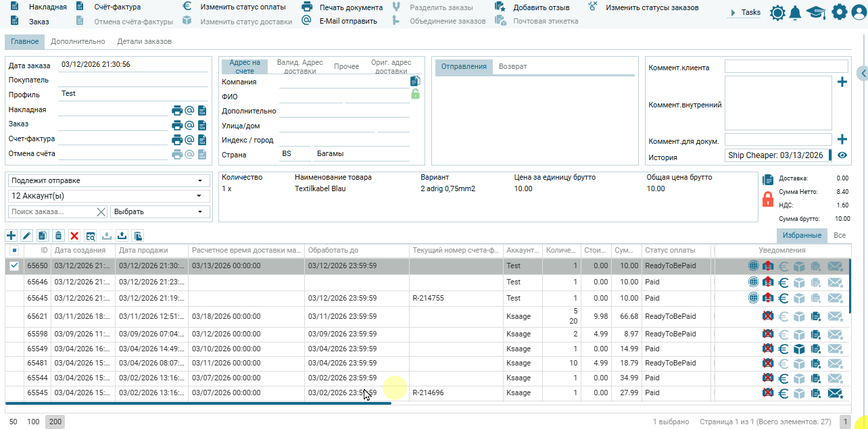Open notifications bell icon
This screenshot has height=429, width=868.
click(x=796, y=13)
